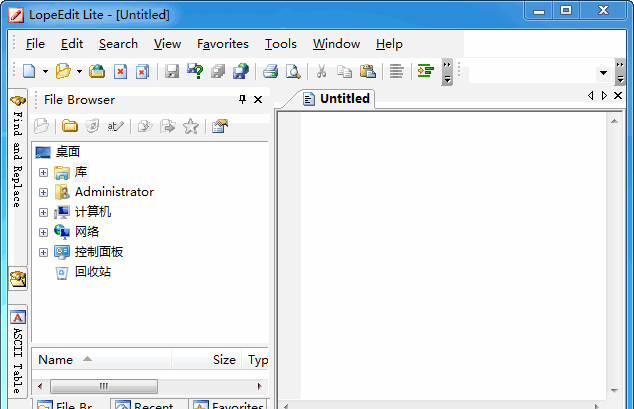Click the Copy icon in toolbar

344,72
